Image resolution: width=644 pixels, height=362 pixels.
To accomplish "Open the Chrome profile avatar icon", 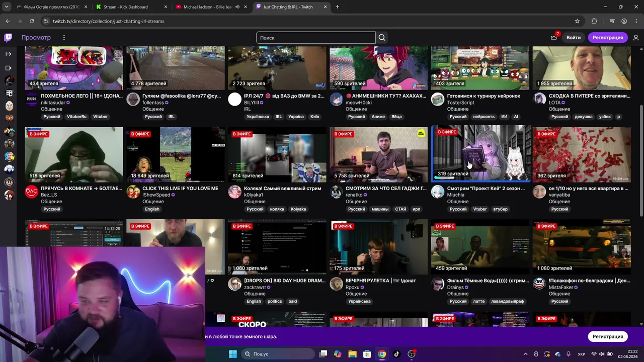I will click(x=624, y=21).
